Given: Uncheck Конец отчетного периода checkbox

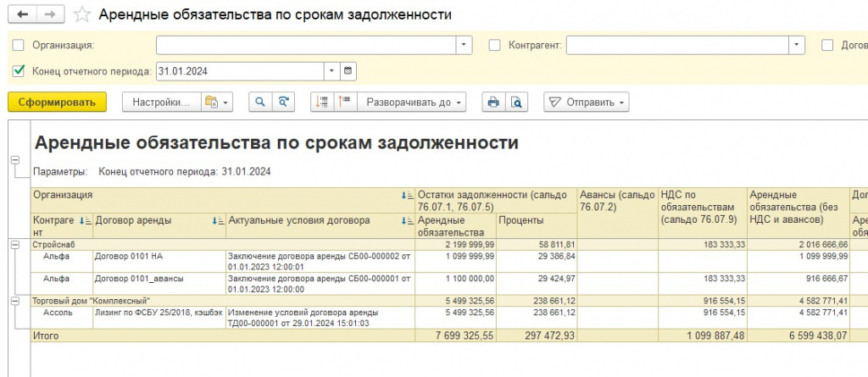Looking at the screenshot, I should 19,71.
